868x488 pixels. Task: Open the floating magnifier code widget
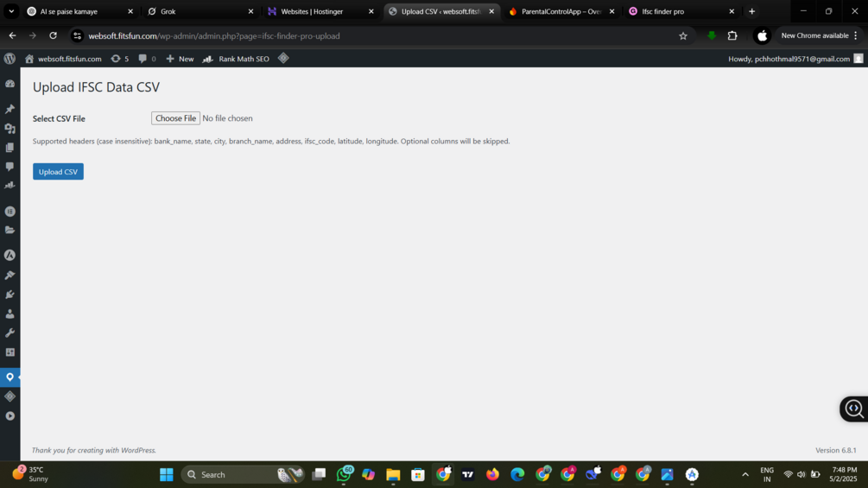click(854, 409)
